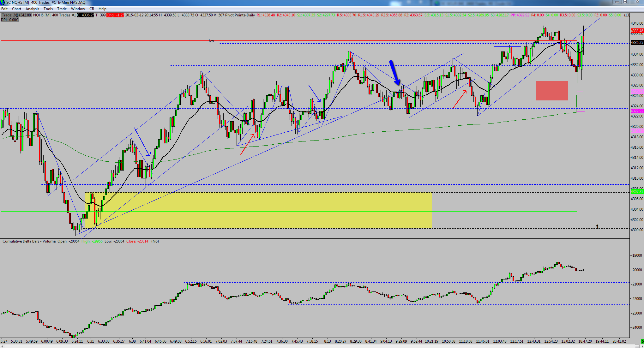
Task: Click the 8:29:30 time axis label
Action: pos(356,341)
